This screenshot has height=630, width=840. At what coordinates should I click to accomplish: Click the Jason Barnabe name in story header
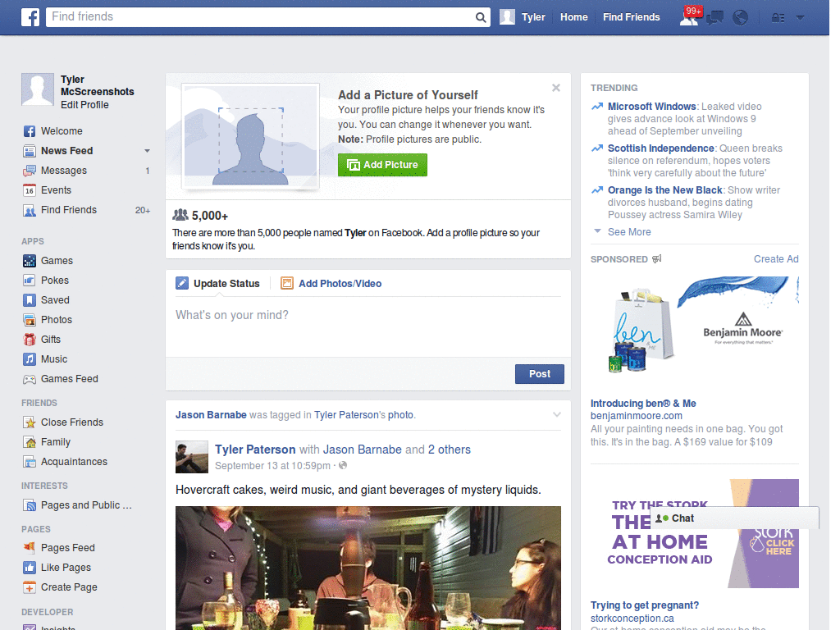(x=211, y=415)
